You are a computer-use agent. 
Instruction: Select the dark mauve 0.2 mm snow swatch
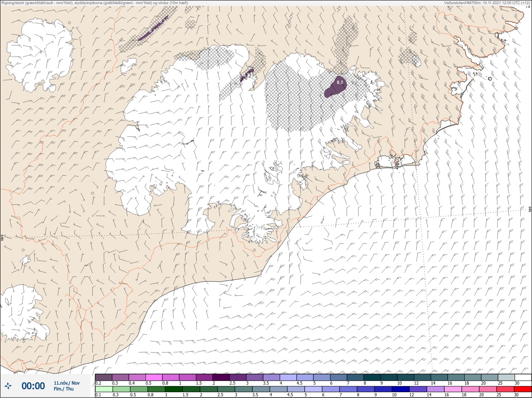click(103, 377)
